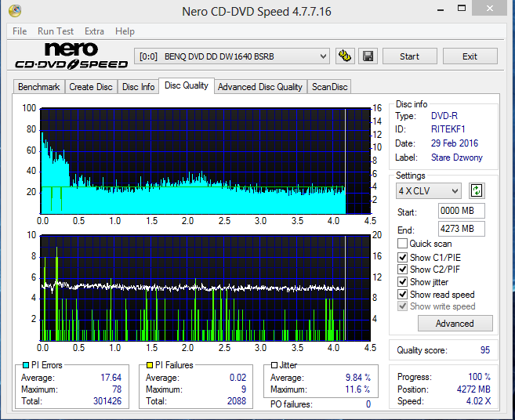Click Jitter maximum 11.6 %
Viewport: 515px width, 420px height.
coord(357,389)
